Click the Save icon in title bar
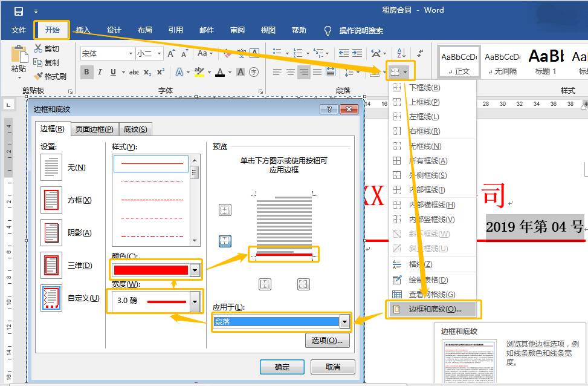The width and height of the screenshot is (588, 386). [x=19, y=11]
